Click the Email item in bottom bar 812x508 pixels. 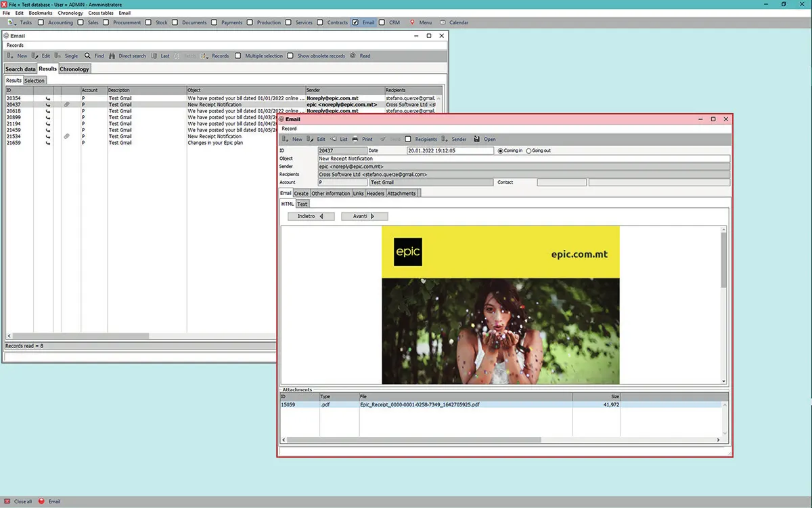coord(49,501)
